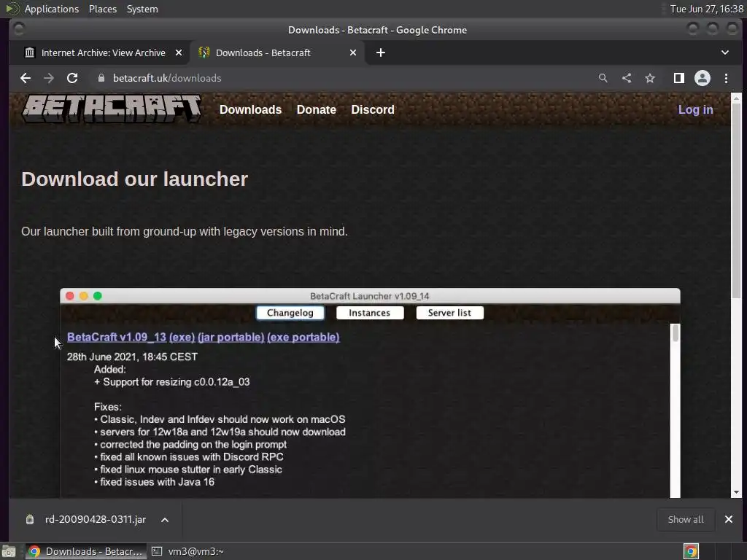The width and height of the screenshot is (747, 560).
Task: Click 'Support for resizing c0.0.12a_03' line
Action: pos(171,382)
